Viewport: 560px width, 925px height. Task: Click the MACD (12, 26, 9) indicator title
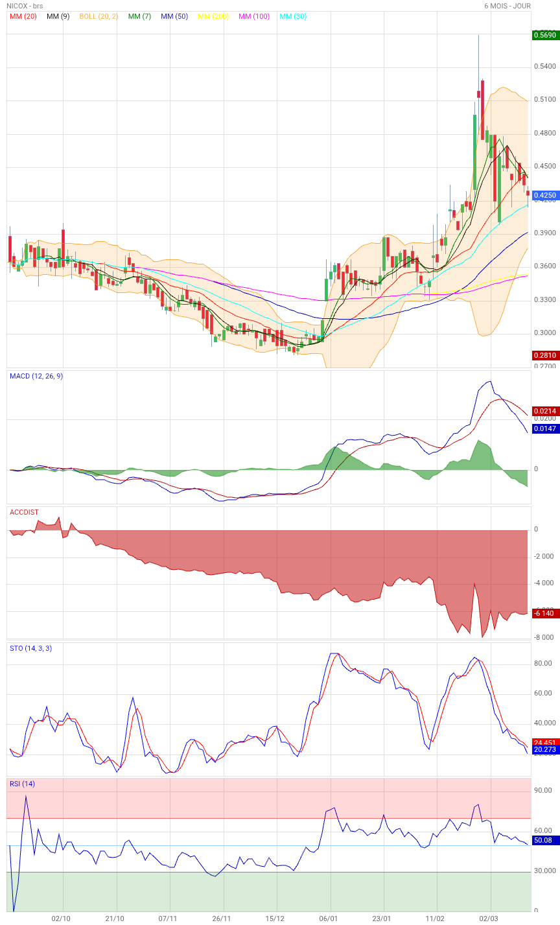pos(36,376)
